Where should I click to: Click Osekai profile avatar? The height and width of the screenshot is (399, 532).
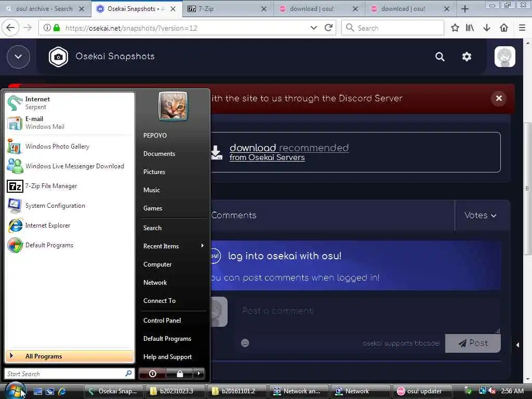505,57
